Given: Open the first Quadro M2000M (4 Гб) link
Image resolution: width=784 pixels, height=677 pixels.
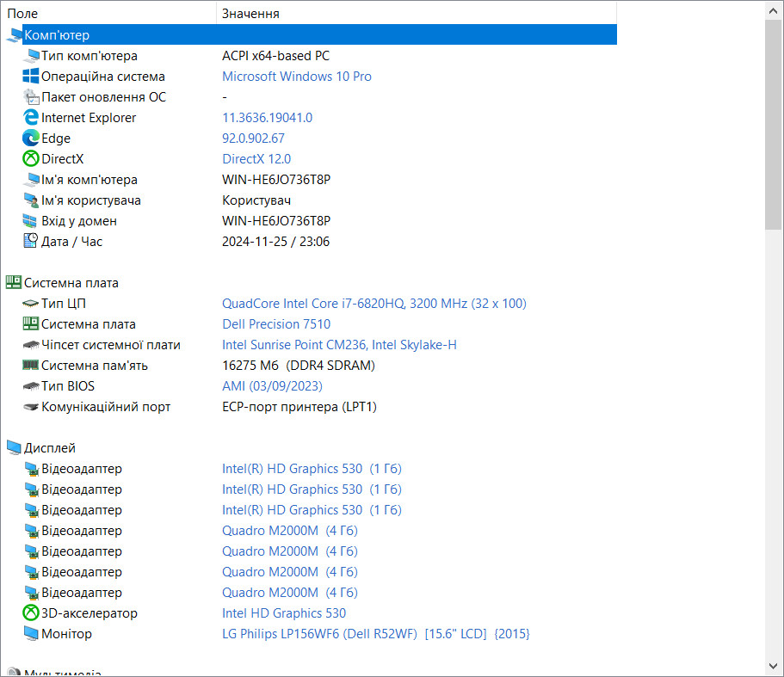Looking at the screenshot, I should point(290,531).
